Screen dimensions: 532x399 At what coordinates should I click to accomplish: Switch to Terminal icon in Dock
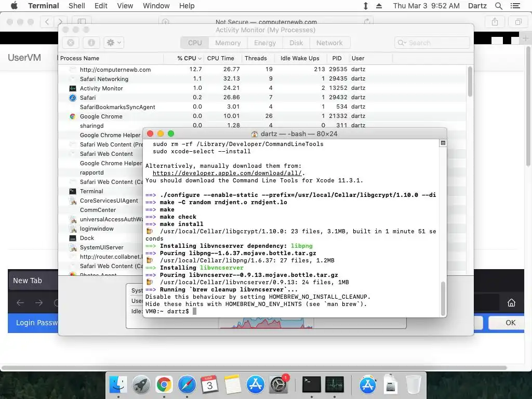(x=312, y=385)
